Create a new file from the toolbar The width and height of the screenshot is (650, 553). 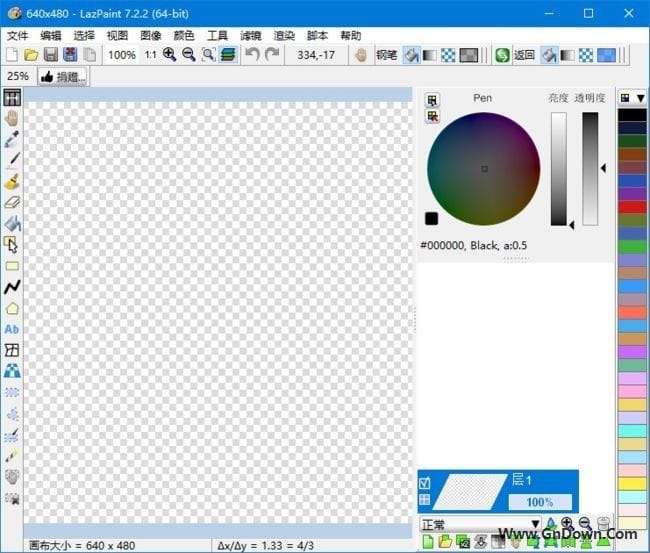(12, 55)
